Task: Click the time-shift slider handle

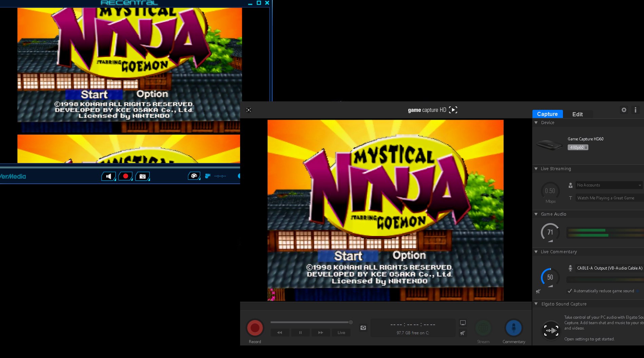Action: tap(351, 322)
